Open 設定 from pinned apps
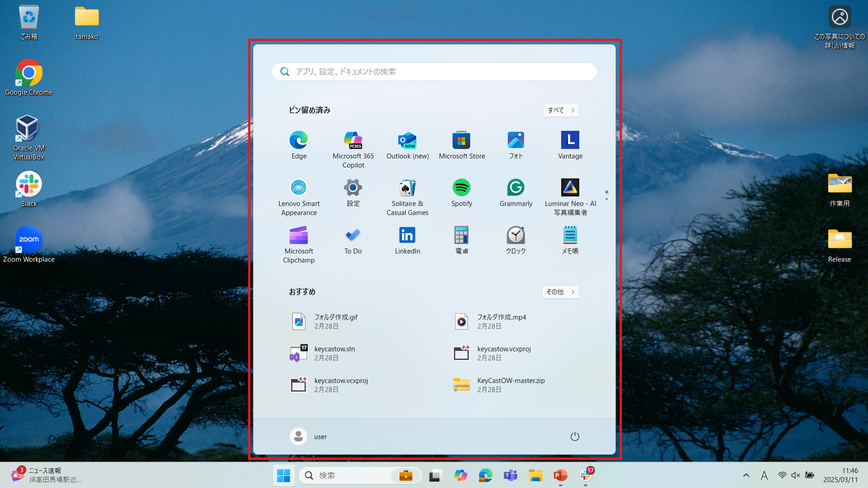The image size is (868, 488). click(353, 193)
